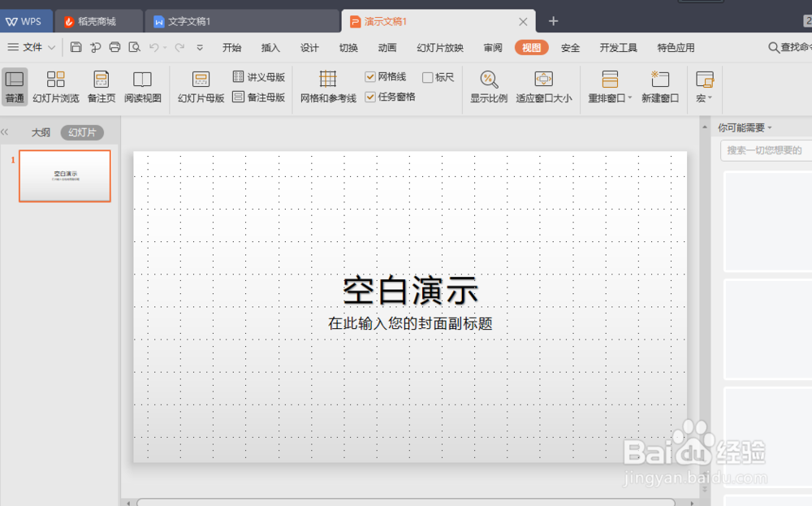Uncheck the 网格线 gridlines checkbox
Viewport: 812px width, 506px height.
coord(372,76)
